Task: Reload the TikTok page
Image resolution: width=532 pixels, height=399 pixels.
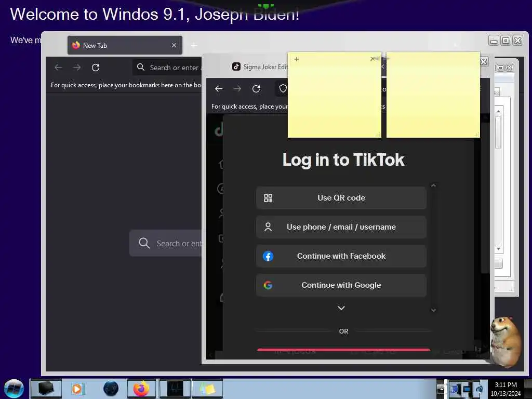Action: click(256, 89)
